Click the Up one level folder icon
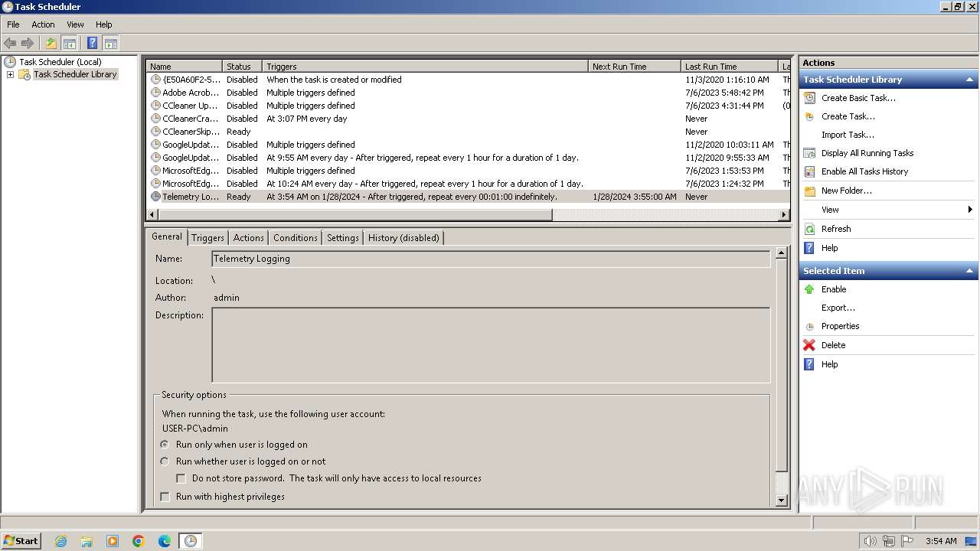980x551 pixels. tap(51, 44)
